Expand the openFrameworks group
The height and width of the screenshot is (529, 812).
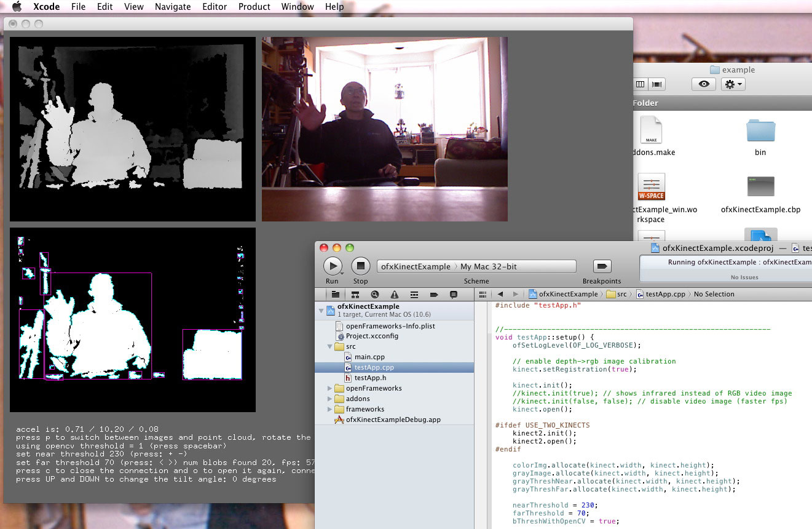click(330, 388)
